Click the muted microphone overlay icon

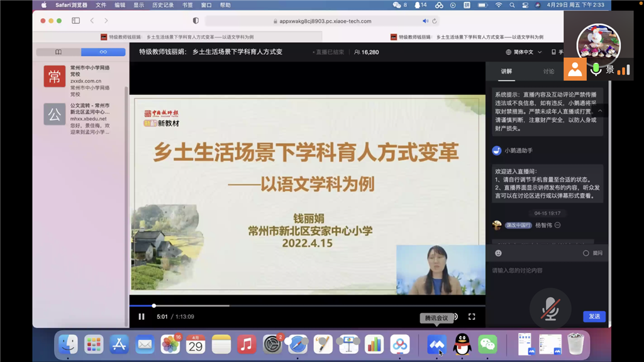coord(550,308)
